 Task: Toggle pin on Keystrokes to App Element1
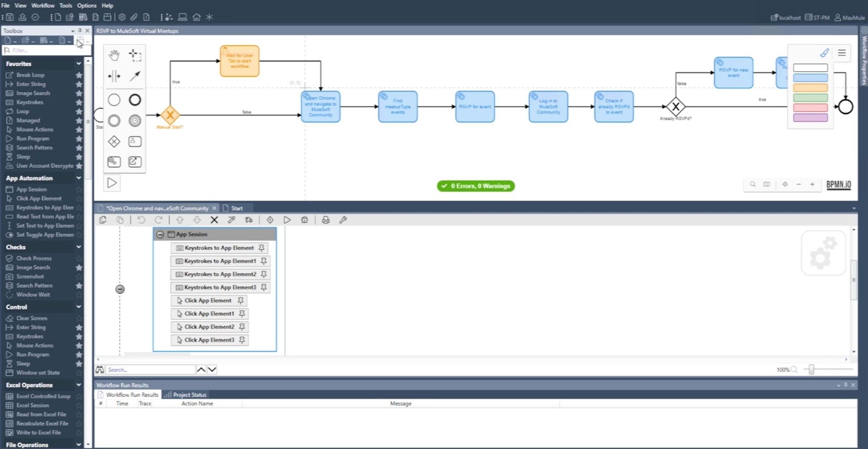pyautogui.click(x=264, y=261)
